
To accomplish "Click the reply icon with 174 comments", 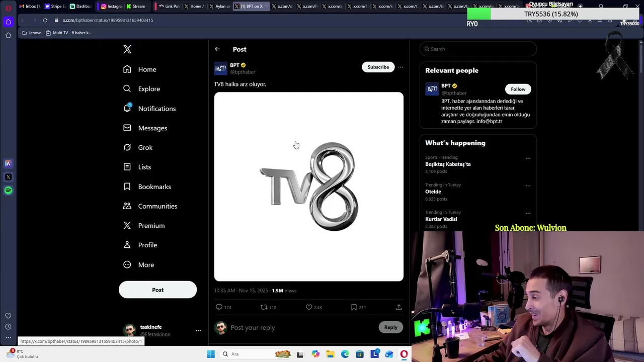I will click(x=224, y=307).
